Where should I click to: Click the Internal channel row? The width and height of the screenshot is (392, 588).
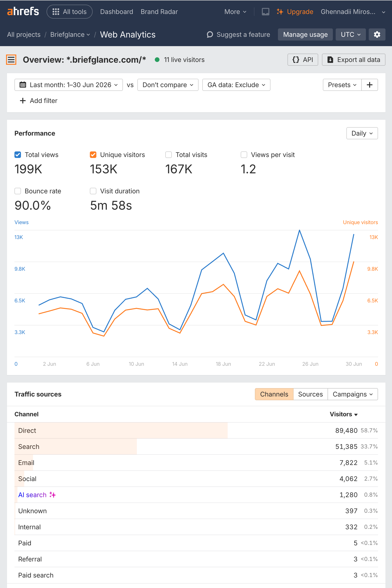click(x=196, y=527)
